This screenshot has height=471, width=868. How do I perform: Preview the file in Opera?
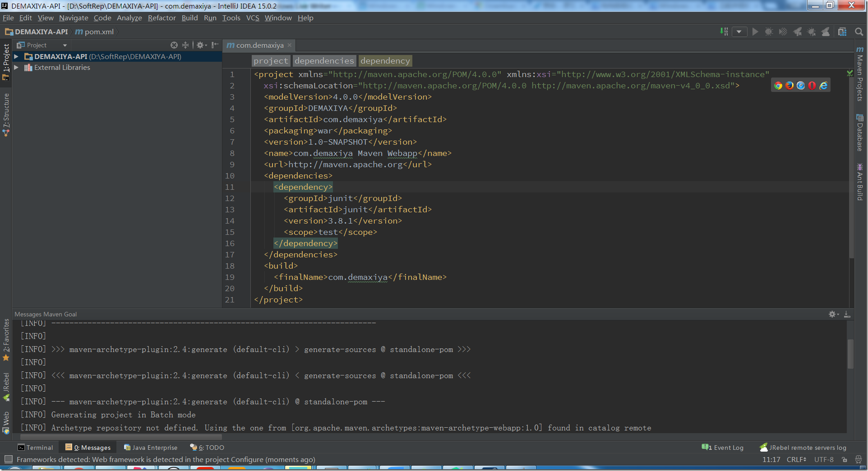coord(812,86)
